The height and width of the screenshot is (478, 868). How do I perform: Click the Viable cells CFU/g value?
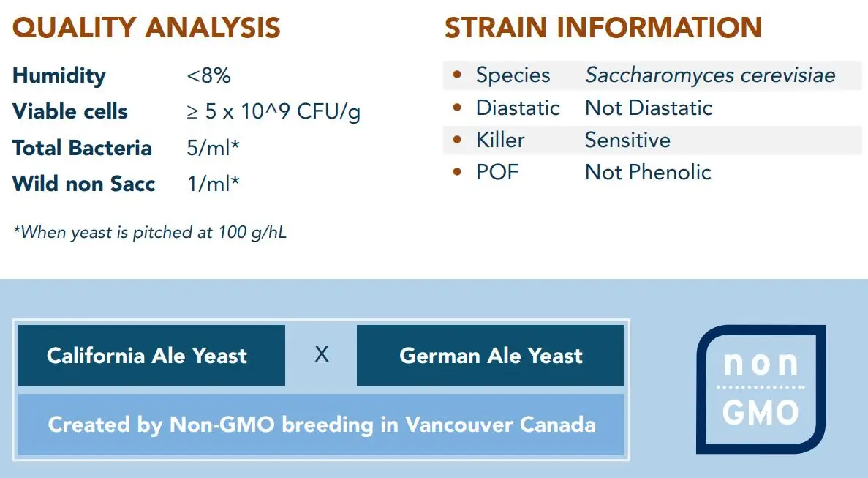coord(273,112)
